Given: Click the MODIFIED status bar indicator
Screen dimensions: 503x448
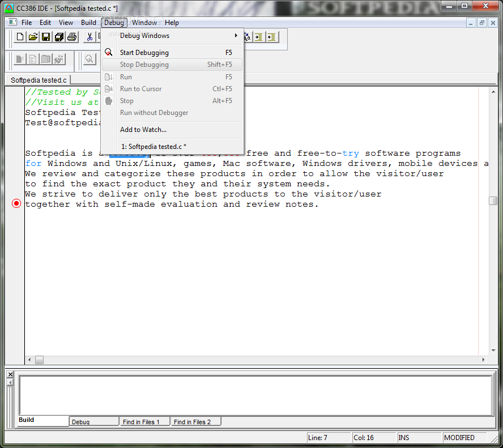Looking at the screenshot, I should 464,437.
